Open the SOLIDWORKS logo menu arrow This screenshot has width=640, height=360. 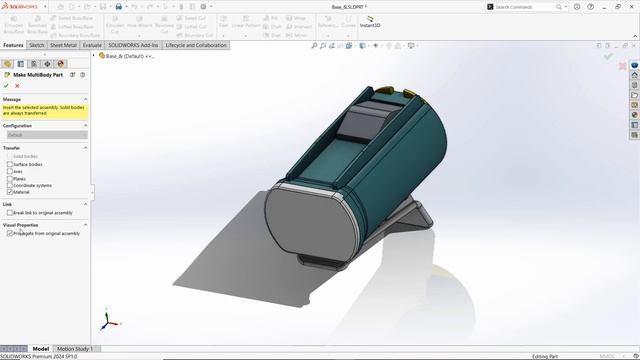click(x=45, y=7)
